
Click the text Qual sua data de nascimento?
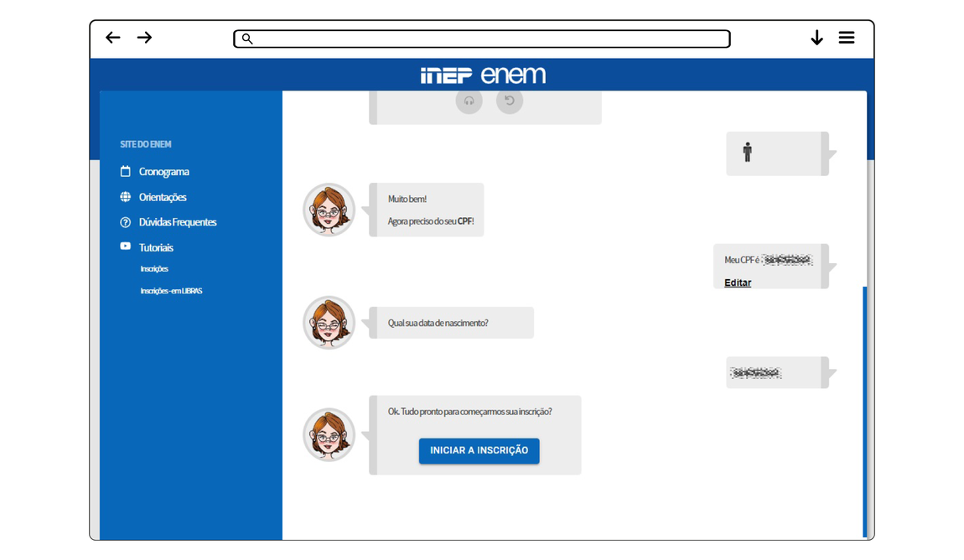pos(438,323)
